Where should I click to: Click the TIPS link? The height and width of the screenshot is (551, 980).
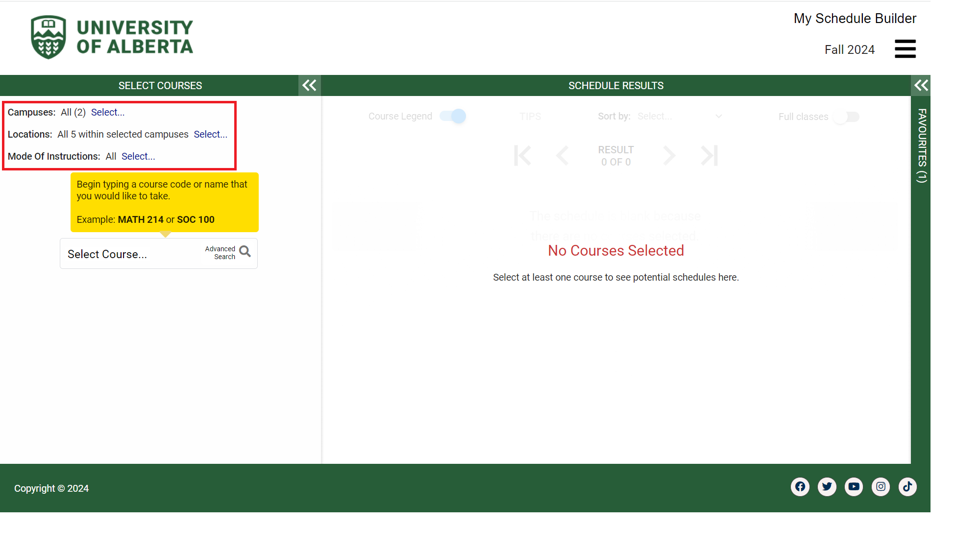coord(530,117)
